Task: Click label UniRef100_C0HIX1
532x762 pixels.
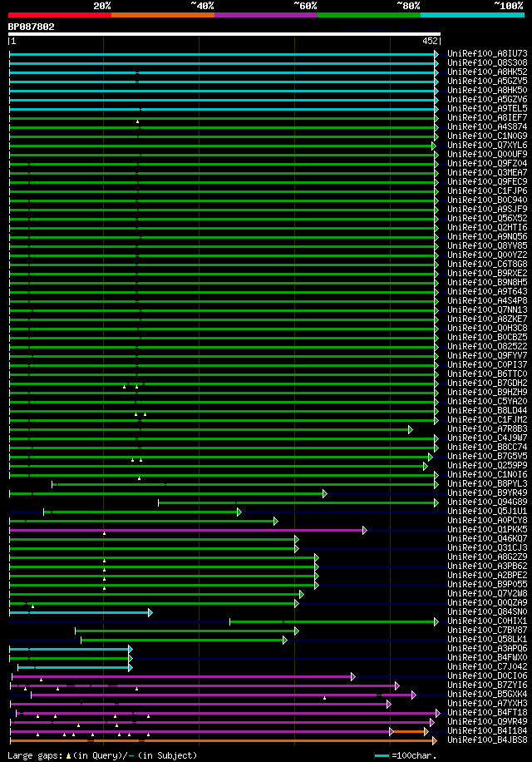Action: tap(487, 621)
